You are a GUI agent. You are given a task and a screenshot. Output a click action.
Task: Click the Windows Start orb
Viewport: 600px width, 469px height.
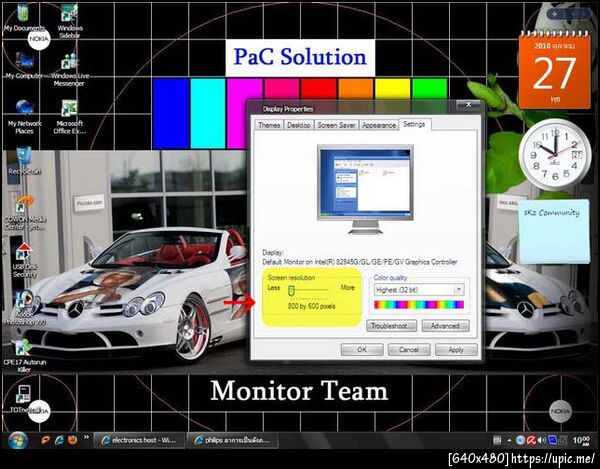point(18,440)
